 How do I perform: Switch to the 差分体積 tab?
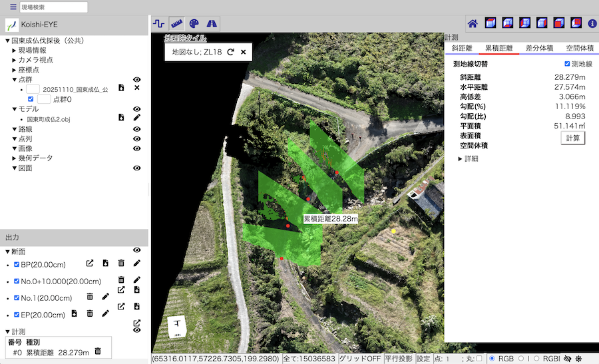point(540,48)
